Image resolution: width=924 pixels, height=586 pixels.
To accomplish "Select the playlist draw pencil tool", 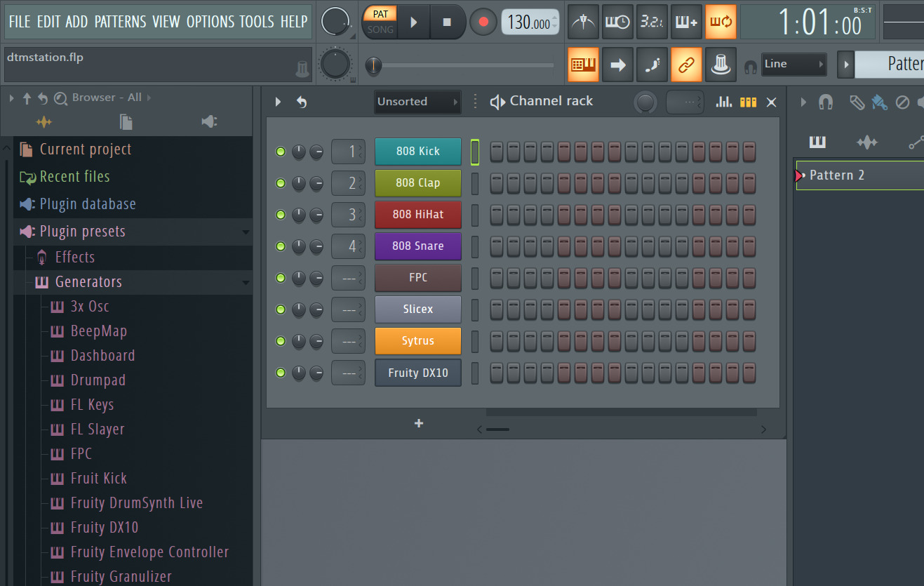I will [x=857, y=102].
